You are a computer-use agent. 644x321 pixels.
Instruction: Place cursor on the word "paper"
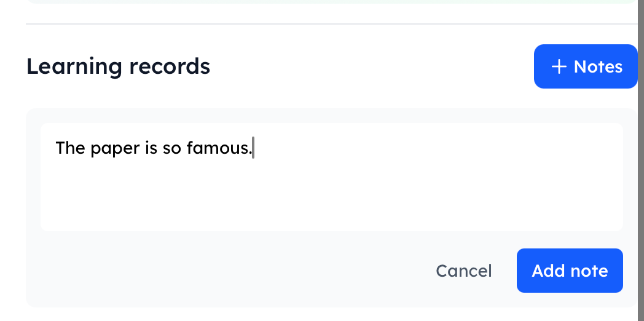point(116,148)
